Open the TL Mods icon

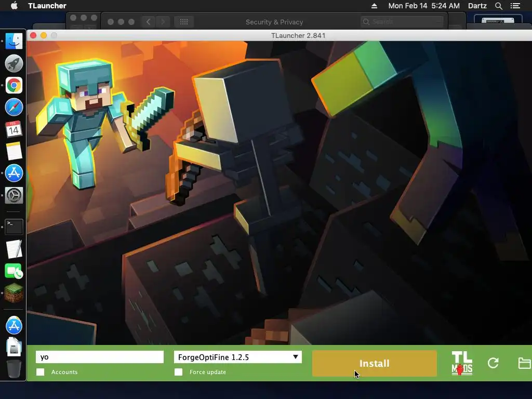[462, 363]
